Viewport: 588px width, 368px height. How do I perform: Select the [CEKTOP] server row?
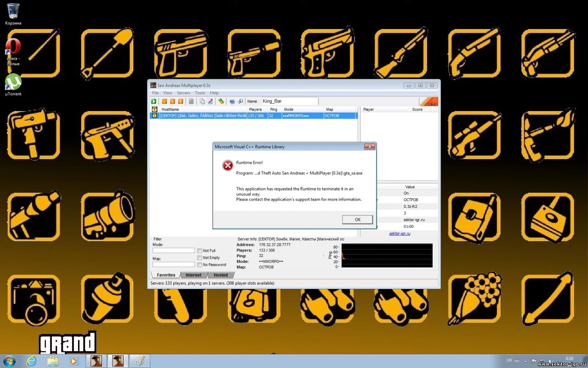pos(253,115)
